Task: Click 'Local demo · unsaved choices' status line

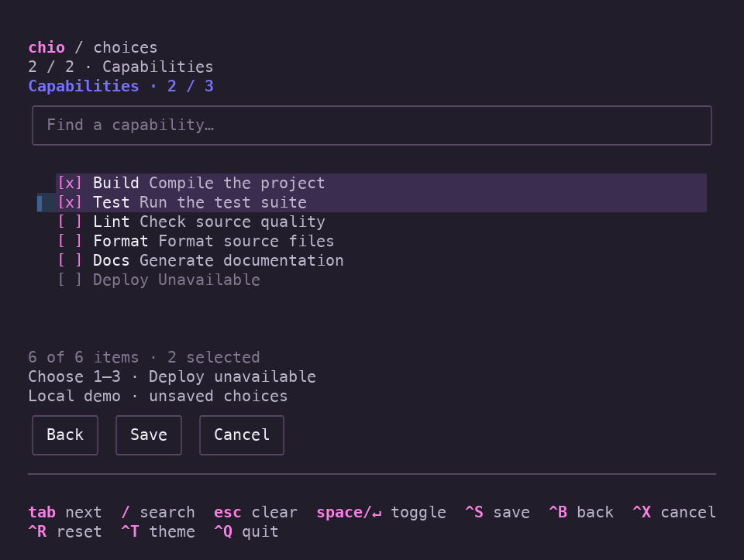Action: (158, 397)
